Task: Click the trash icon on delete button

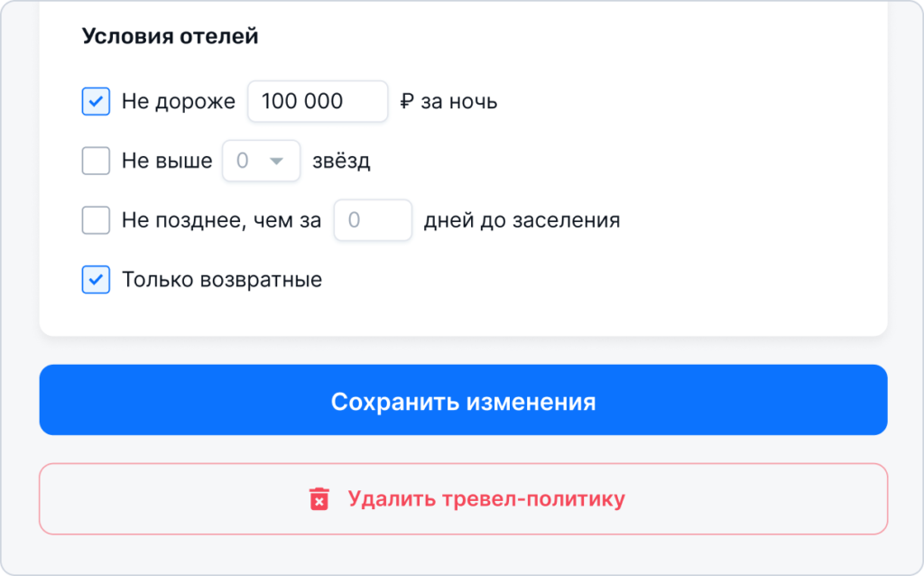Action: pyautogui.click(x=319, y=498)
